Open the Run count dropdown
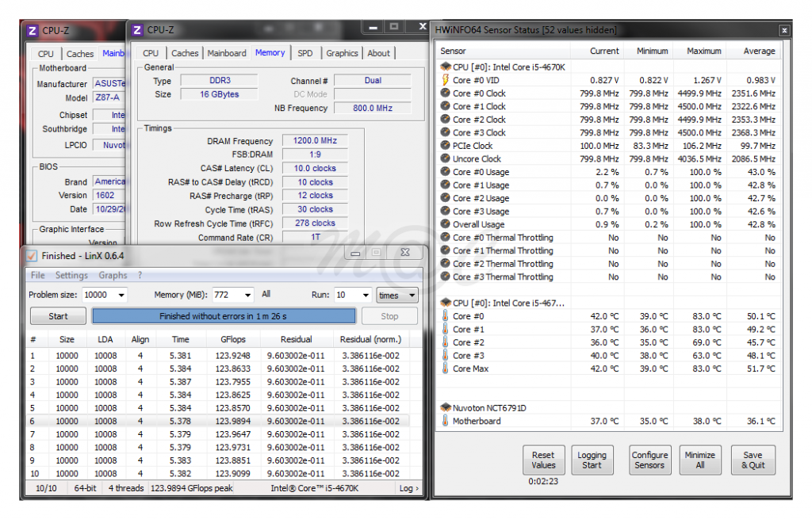 tap(365, 295)
